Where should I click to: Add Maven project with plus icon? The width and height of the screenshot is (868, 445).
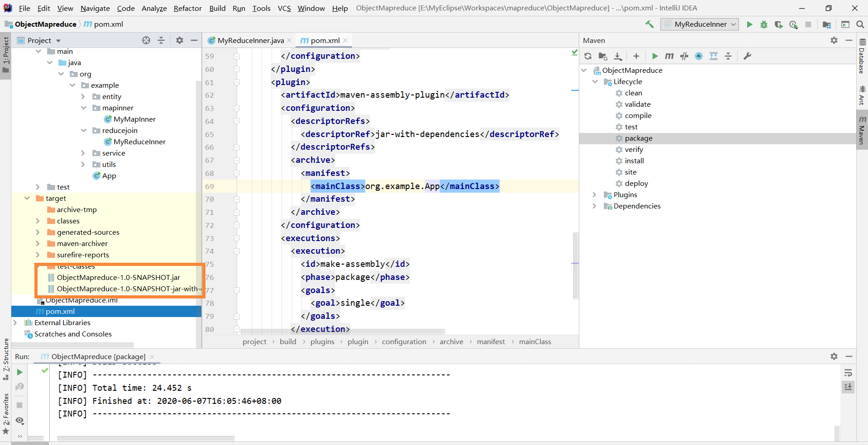point(636,56)
